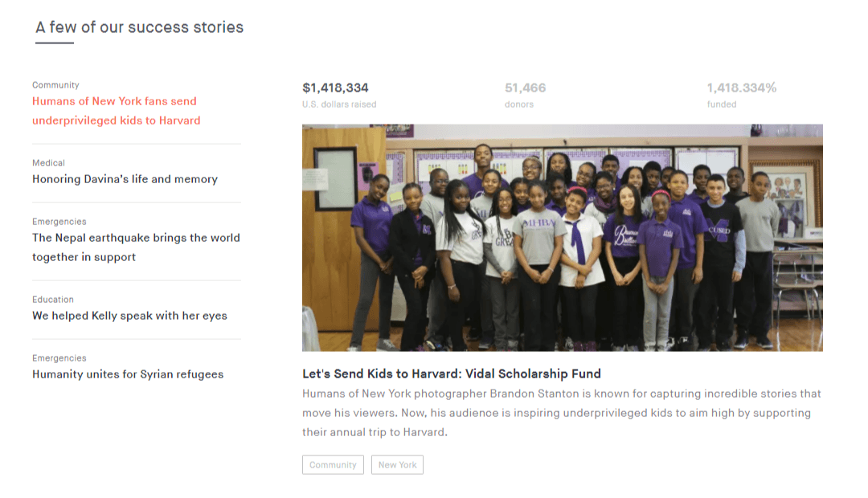Select Humanity unites for Syrian refugees story
Viewport: 868px width, 498px height.
pos(128,374)
